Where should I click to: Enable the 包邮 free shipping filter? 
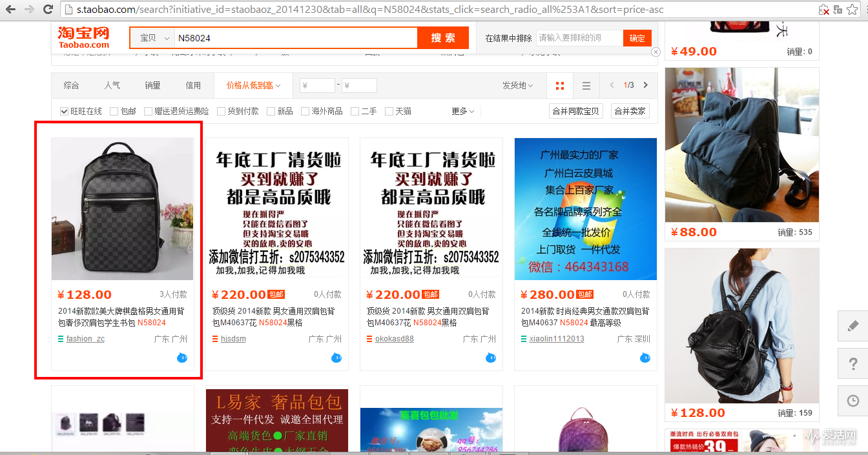(114, 112)
